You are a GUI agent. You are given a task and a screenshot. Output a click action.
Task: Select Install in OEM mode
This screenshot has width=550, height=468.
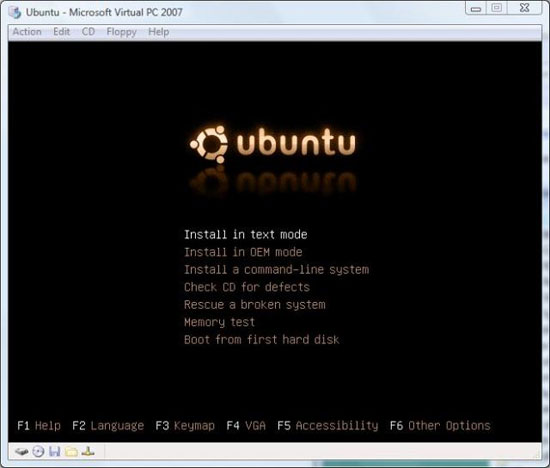pyautogui.click(x=243, y=252)
